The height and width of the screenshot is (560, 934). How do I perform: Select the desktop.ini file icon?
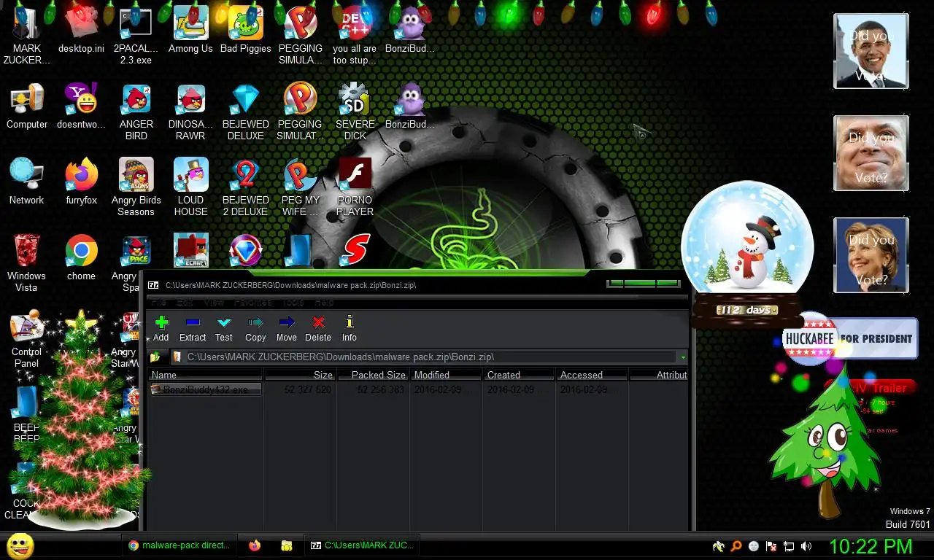81,31
